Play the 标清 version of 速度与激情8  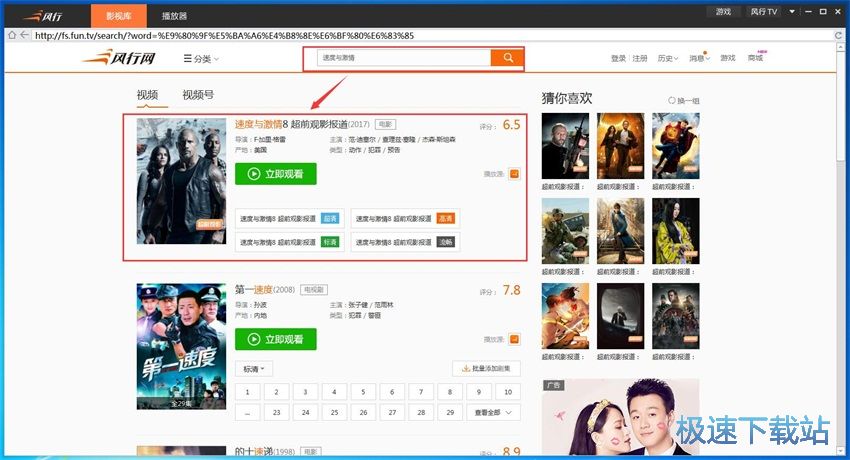(x=289, y=242)
